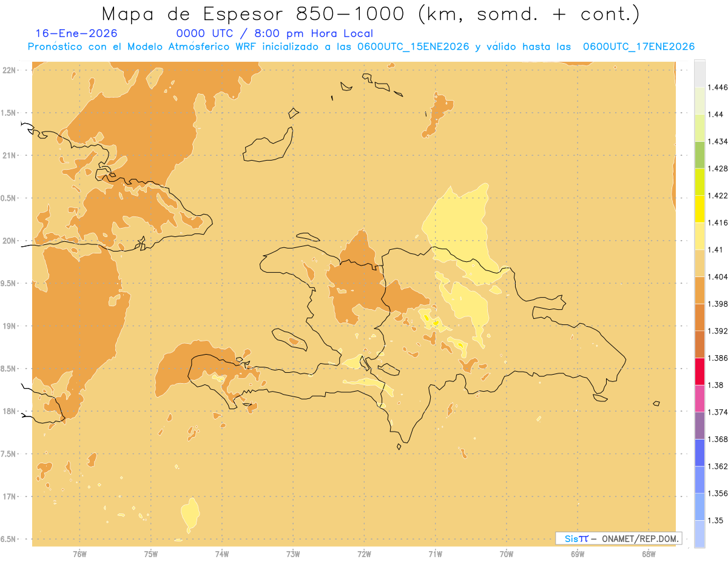This screenshot has width=728, height=562.
Task: Click the legend value 1.434
Action: click(718, 141)
